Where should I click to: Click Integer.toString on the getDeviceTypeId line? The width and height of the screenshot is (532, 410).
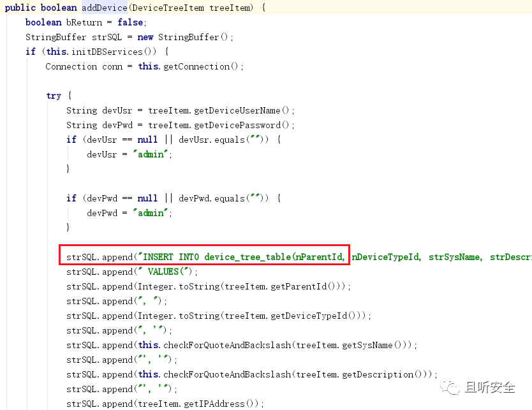point(179,316)
